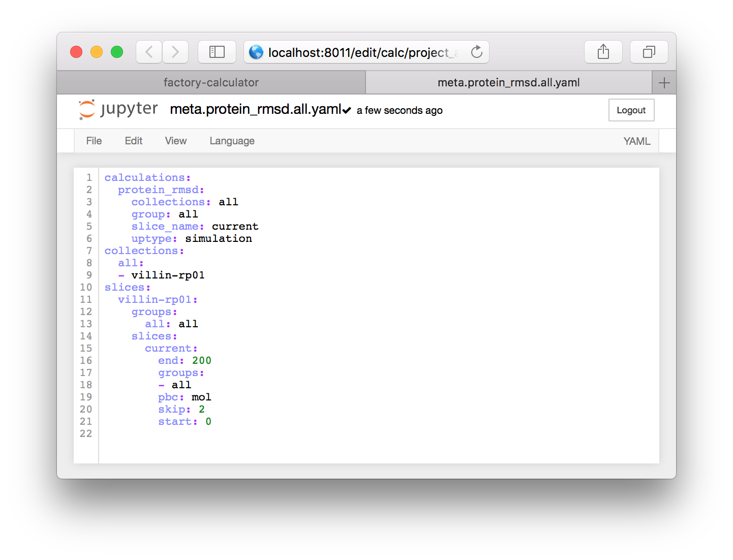Click 'start: 0' line
733x560 pixels.
[185, 421]
